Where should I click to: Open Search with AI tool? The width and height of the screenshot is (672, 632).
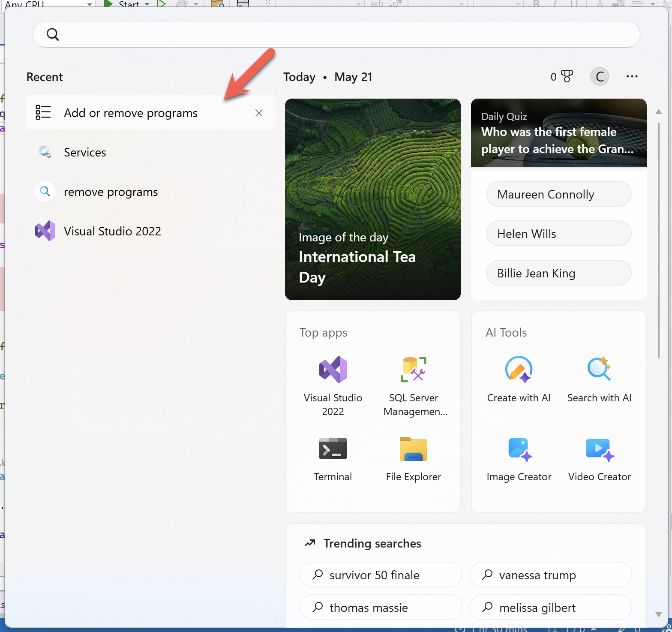[599, 379]
